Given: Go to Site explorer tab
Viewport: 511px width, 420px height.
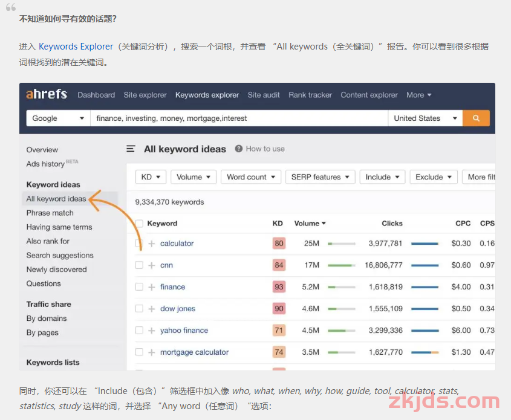Looking at the screenshot, I should (145, 95).
